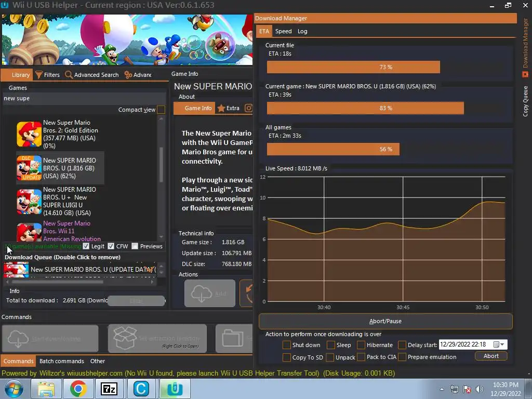Select New SUPER MARIO BROS. U game icon

pyautogui.click(x=29, y=168)
